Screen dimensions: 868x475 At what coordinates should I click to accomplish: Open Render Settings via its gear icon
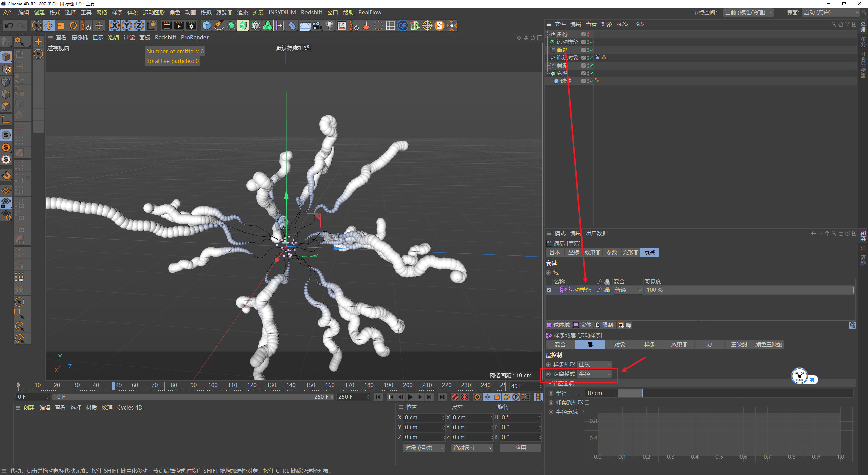point(192,25)
